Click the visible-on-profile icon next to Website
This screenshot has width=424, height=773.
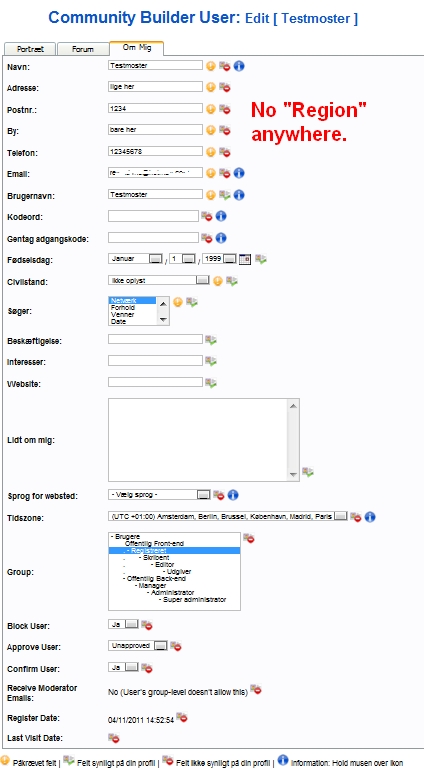[x=211, y=382]
